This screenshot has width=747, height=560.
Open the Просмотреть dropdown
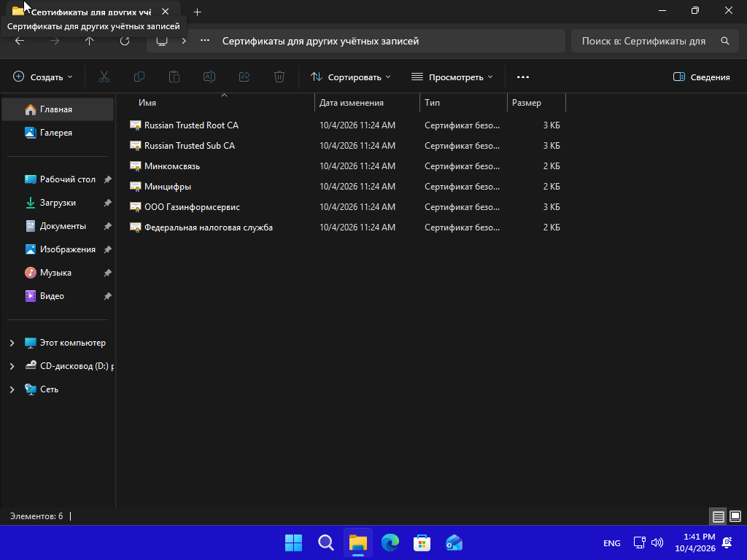point(452,77)
